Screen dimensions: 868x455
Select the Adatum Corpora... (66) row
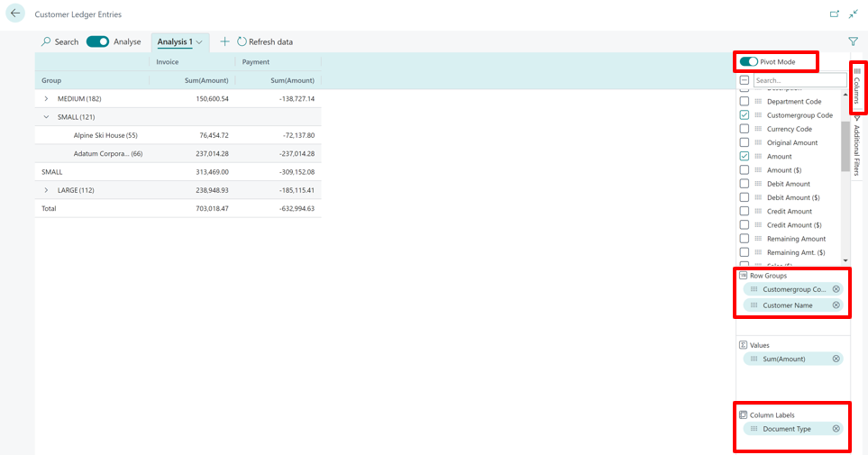point(178,153)
